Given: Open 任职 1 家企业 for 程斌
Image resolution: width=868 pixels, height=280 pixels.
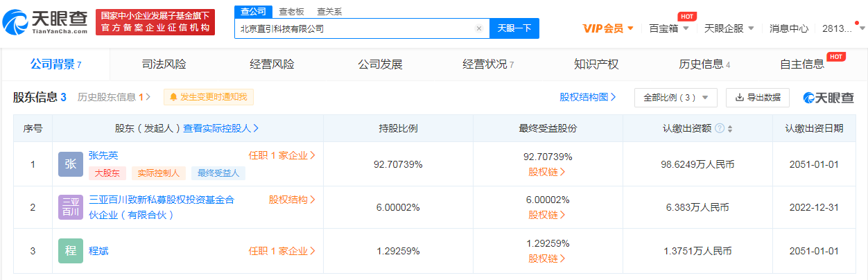Looking at the screenshot, I should [282, 251].
